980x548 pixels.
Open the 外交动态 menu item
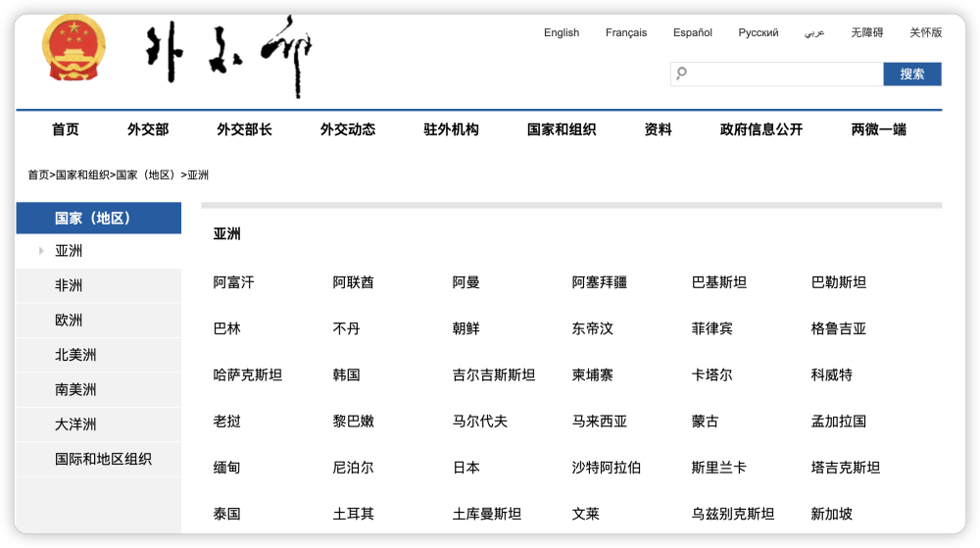348,129
